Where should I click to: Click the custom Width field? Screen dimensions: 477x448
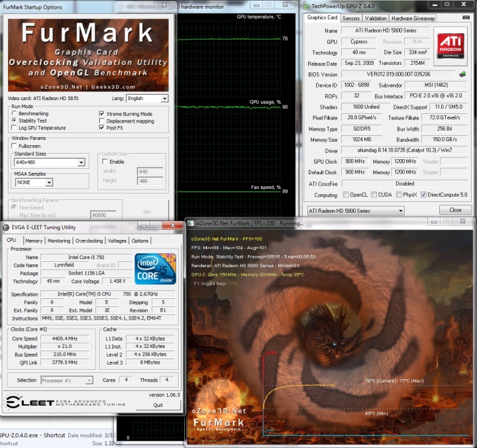coord(150,172)
